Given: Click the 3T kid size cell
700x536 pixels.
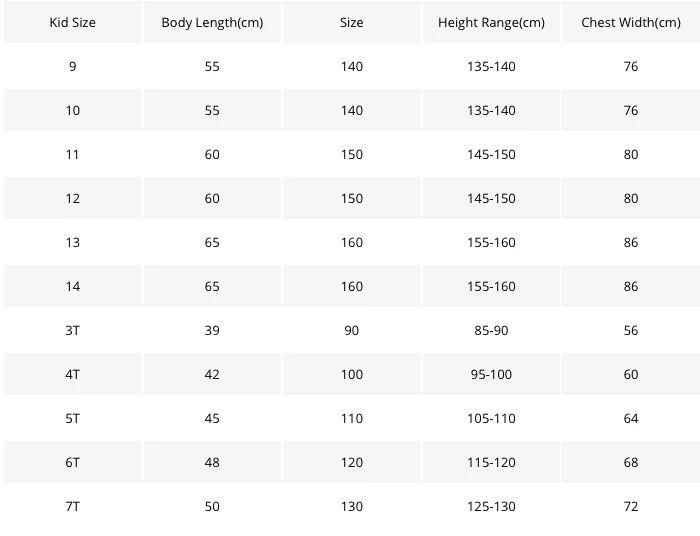Looking at the screenshot, I should coord(72,330).
